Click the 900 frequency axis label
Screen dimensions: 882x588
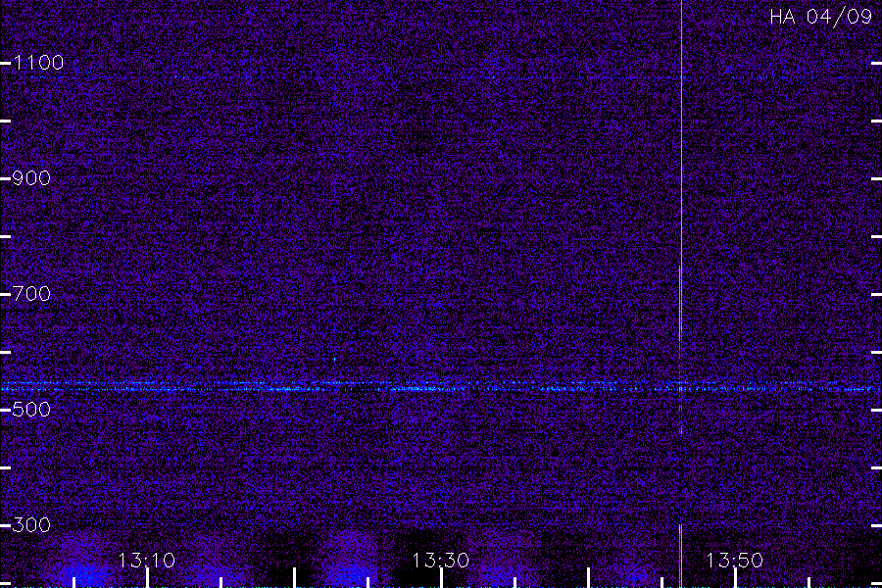pos(31,178)
